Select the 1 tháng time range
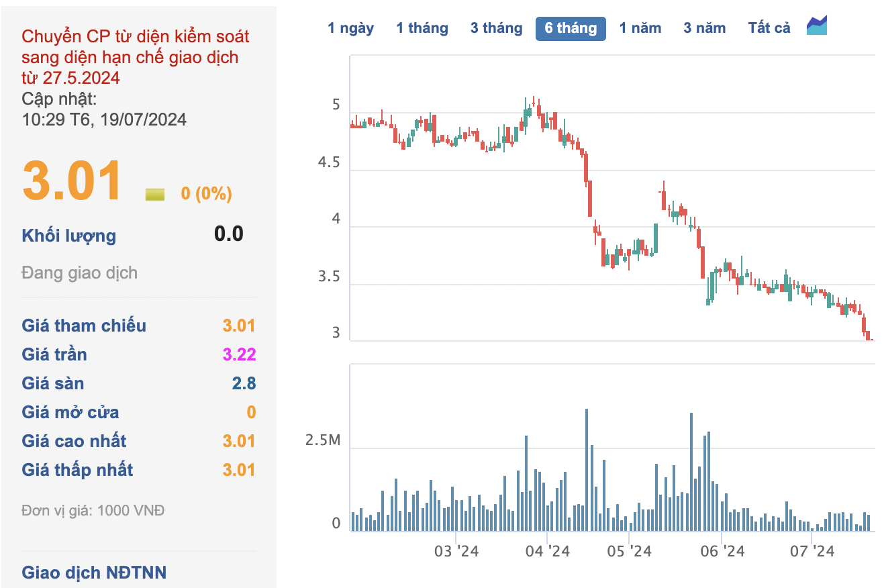The height and width of the screenshot is (588, 882). [422, 28]
